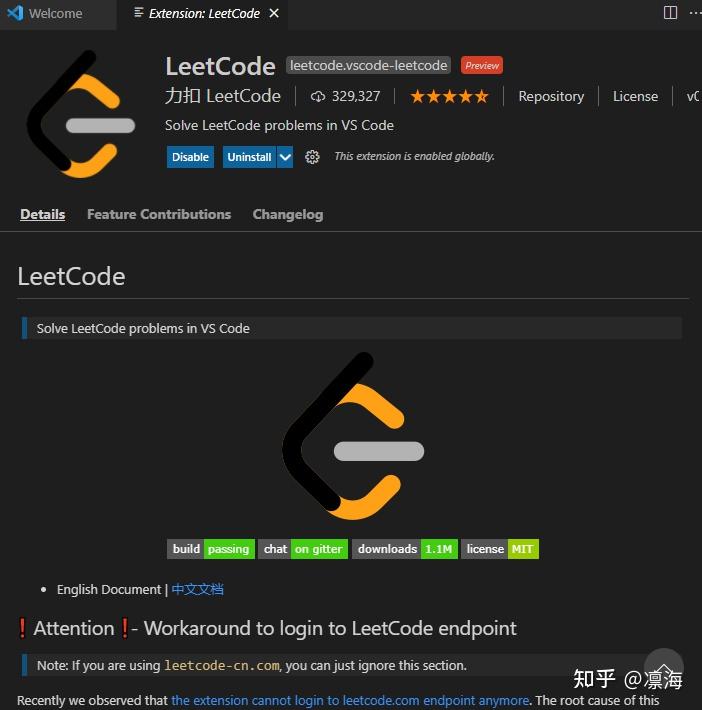The width and height of the screenshot is (702, 710).
Task: Click the Uninstall button
Action: pos(249,157)
